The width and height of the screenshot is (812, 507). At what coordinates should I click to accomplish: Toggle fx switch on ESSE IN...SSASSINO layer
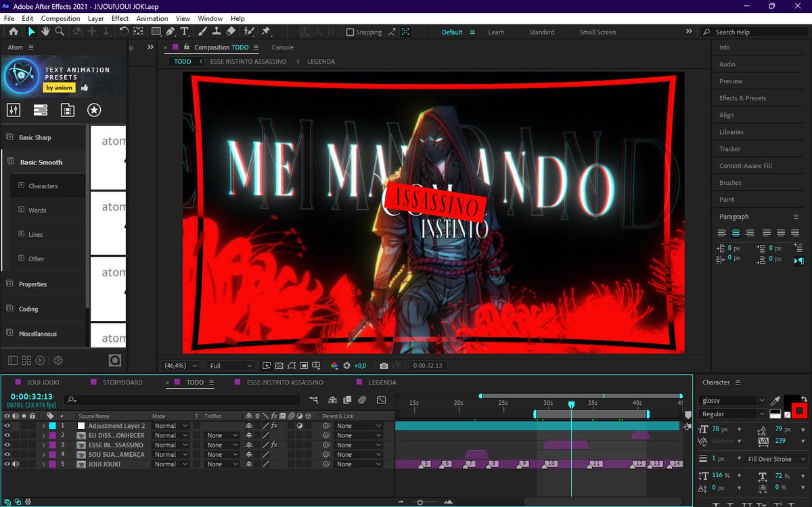(x=274, y=445)
